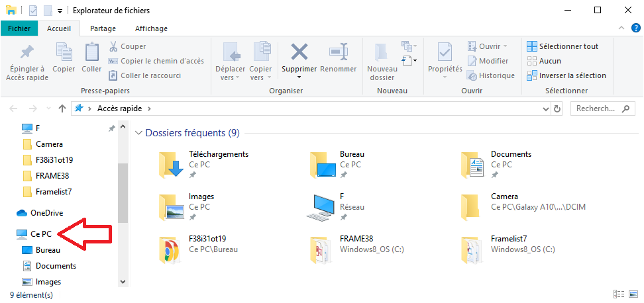Image resolution: width=644 pixels, height=303 pixels.
Task: Click the Coller clipboard icon
Action: [91, 52]
